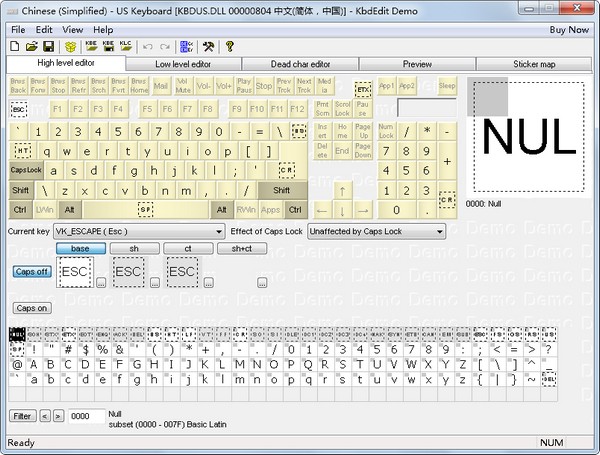Select the Brws Home key
The height and width of the screenshot is (455, 600).
pos(139,86)
